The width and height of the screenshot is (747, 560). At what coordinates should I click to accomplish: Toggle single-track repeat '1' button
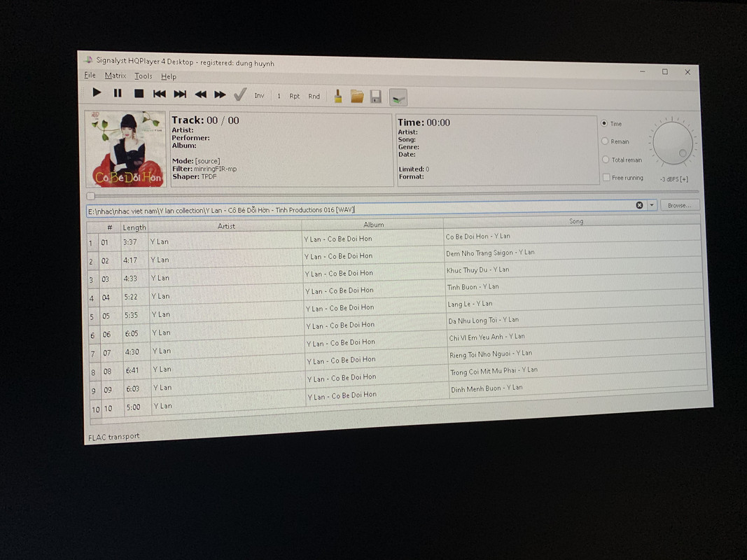tap(279, 96)
